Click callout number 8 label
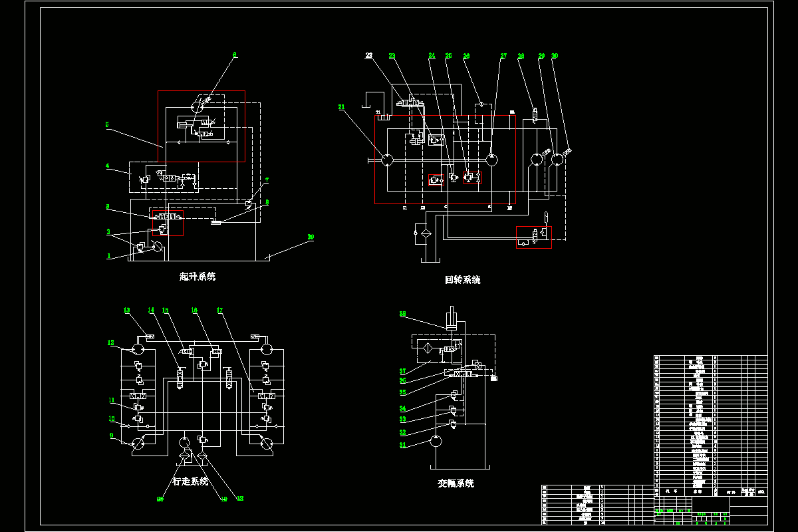This screenshot has width=798, height=532. (267, 202)
